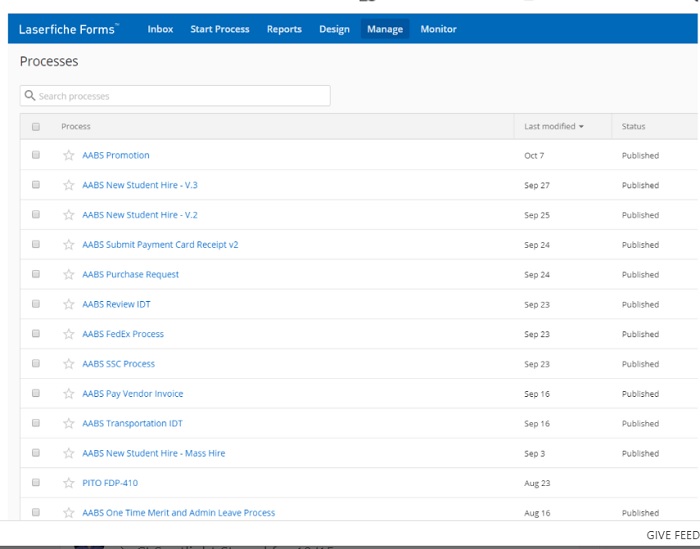Click the Process column header
This screenshot has height=549, width=700.
(75, 127)
